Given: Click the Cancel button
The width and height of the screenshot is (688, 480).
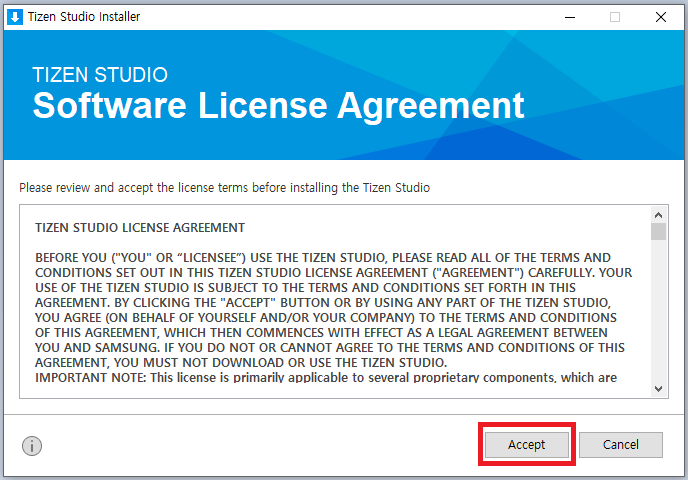Looking at the screenshot, I should coord(620,444).
